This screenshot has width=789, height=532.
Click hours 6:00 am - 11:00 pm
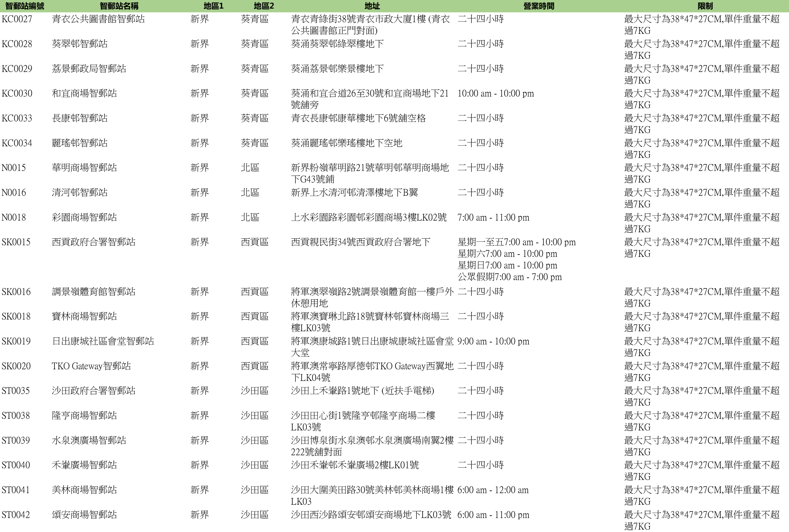493,515
